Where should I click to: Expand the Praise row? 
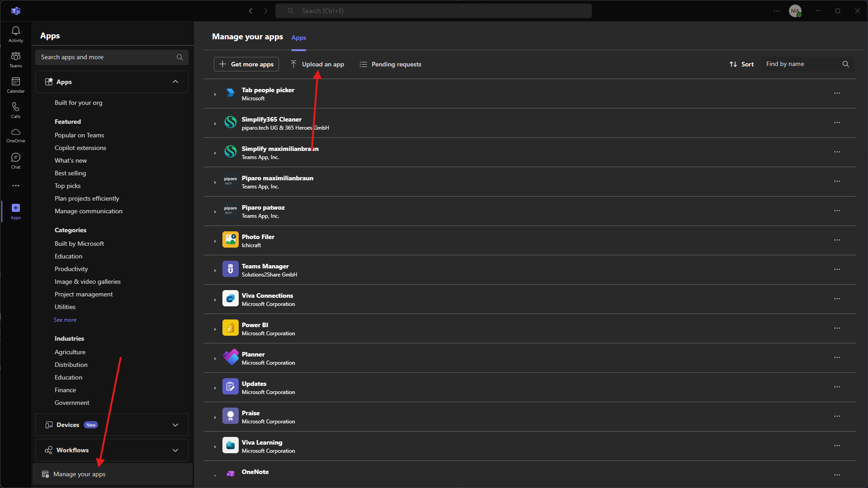(215, 418)
